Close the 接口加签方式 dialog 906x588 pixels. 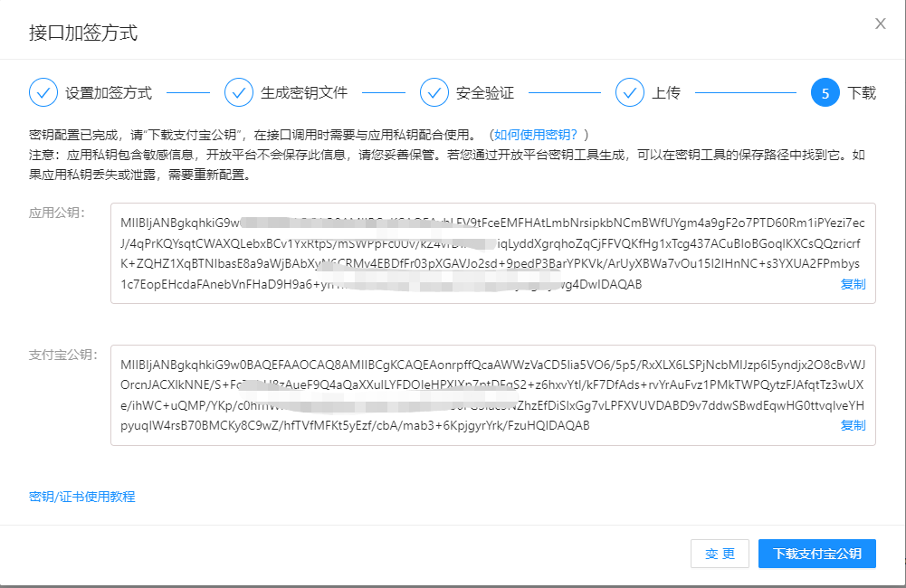click(x=880, y=24)
